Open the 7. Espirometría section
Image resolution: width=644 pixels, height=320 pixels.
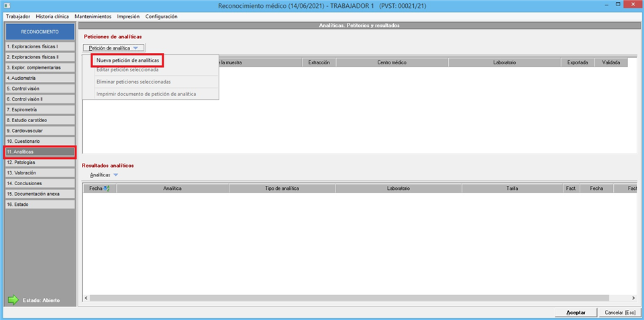tap(40, 109)
